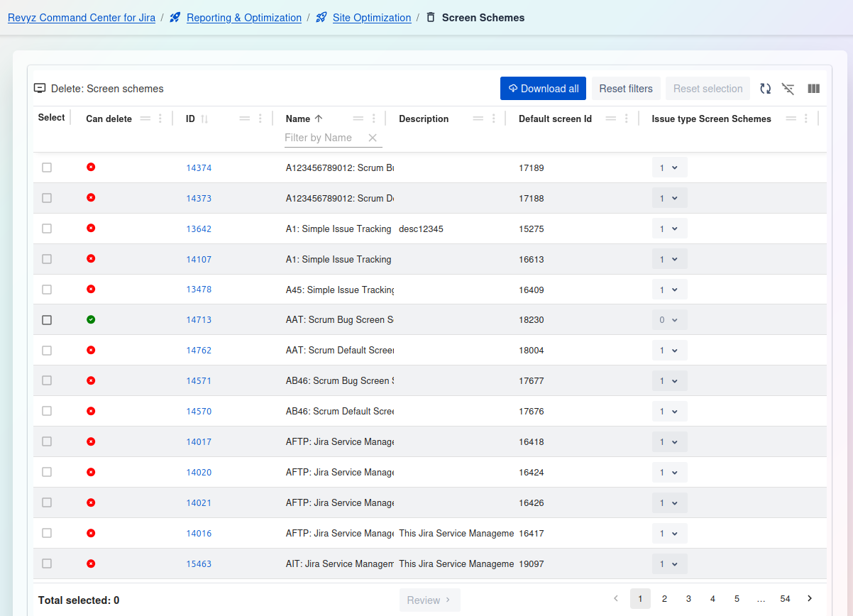The height and width of the screenshot is (616, 853).
Task: Expand the 0 dropdown for scheme 14713
Action: 669,320
